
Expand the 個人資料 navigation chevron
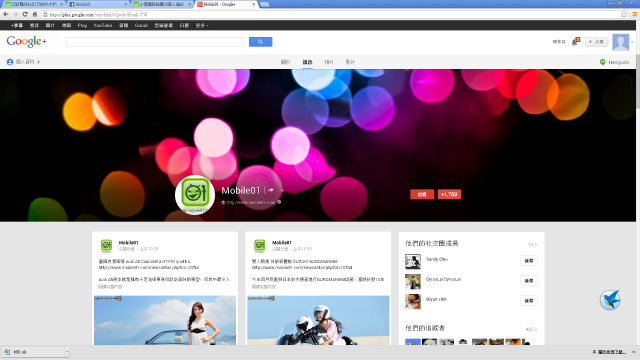point(38,62)
